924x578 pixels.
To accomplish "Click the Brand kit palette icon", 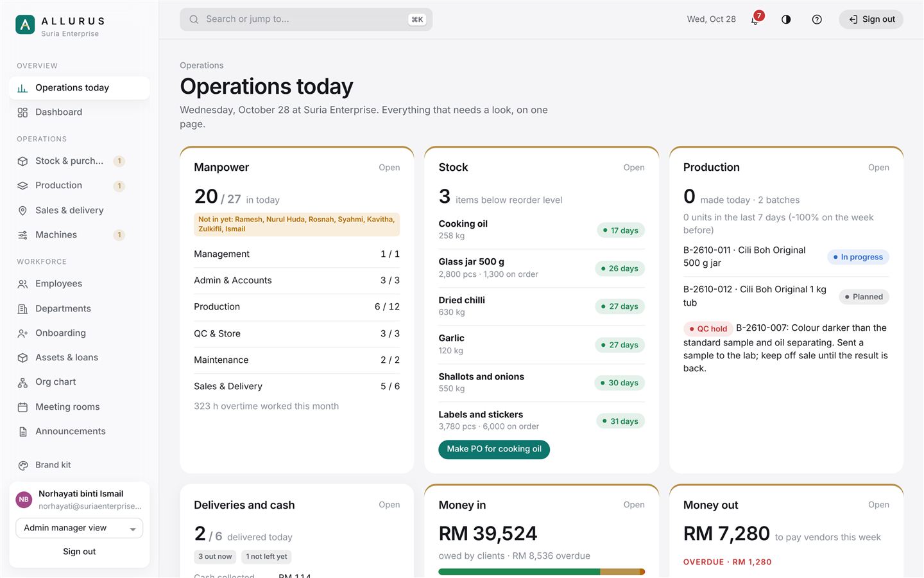I will click(22, 466).
